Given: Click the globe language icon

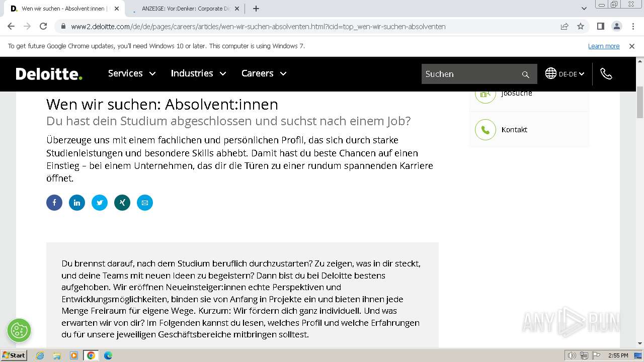Looking at the screenshot, I should (x=551, y=73).
